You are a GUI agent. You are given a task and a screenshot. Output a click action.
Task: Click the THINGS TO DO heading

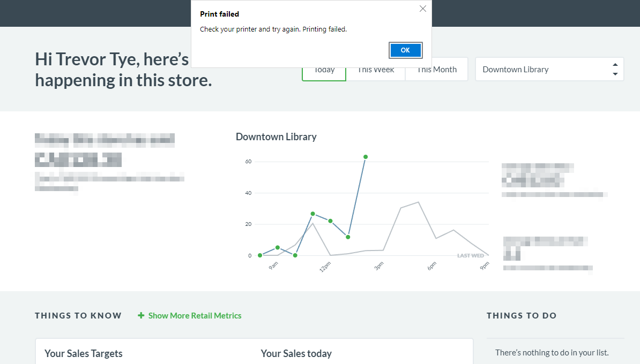coord(521,315)
